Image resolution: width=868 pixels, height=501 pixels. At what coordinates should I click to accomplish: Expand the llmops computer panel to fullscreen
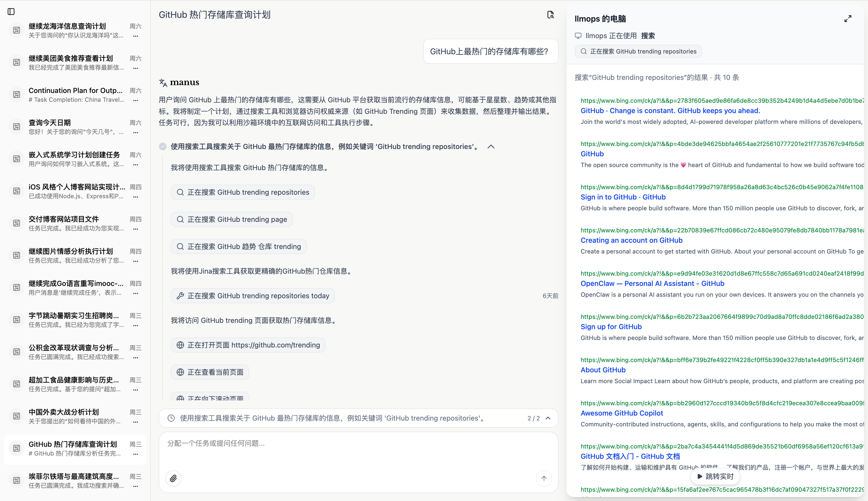pos(848,19)
